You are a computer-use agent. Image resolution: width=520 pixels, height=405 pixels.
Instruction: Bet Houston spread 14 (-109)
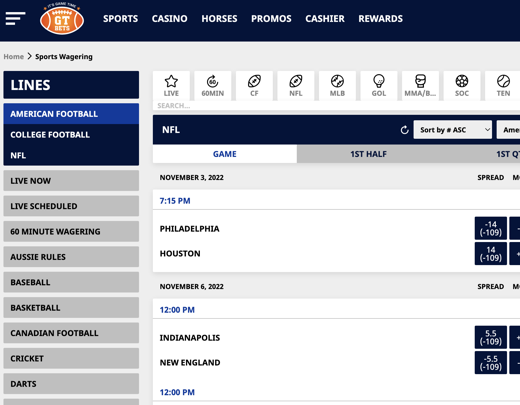[491, 254]
